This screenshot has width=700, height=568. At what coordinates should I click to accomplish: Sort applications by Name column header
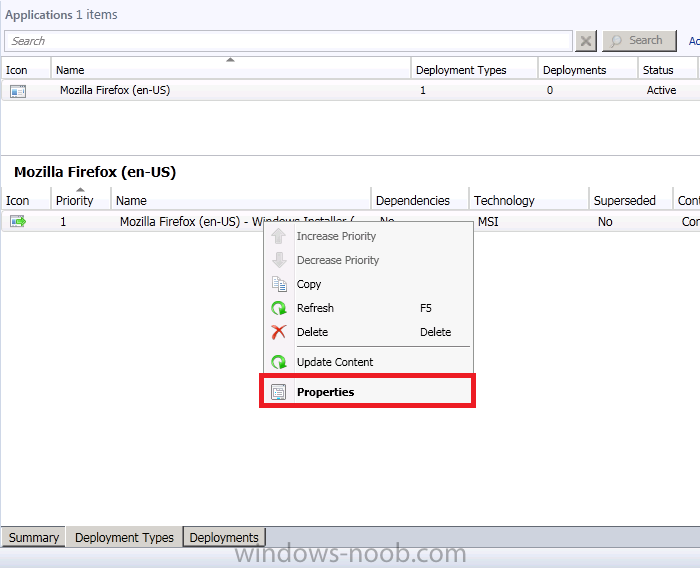tap(231, 70)
